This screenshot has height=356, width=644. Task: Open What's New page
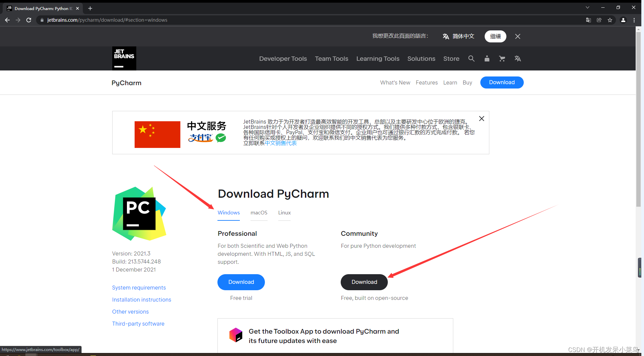click(395, 82)
